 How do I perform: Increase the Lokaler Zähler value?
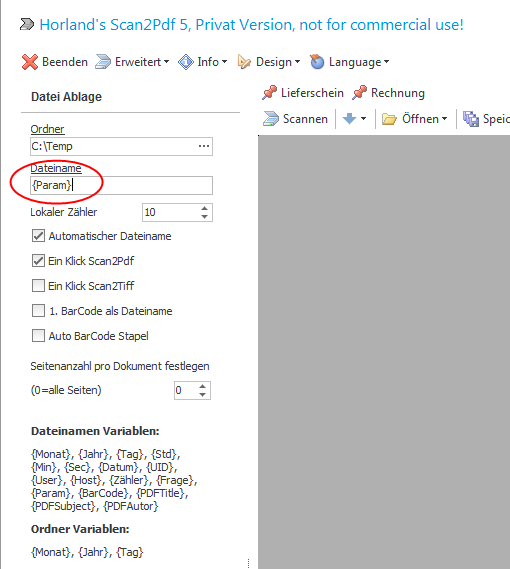(x=204, y=208)
